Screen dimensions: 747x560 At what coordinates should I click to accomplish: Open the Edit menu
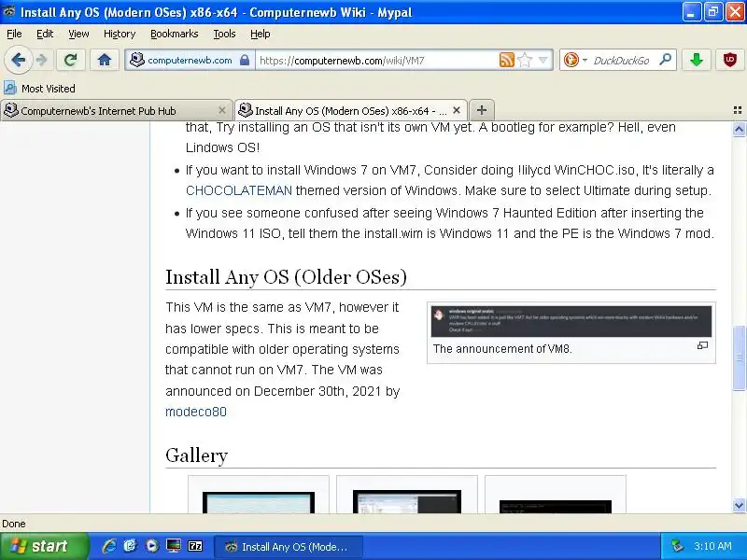[x=45, y=34]
